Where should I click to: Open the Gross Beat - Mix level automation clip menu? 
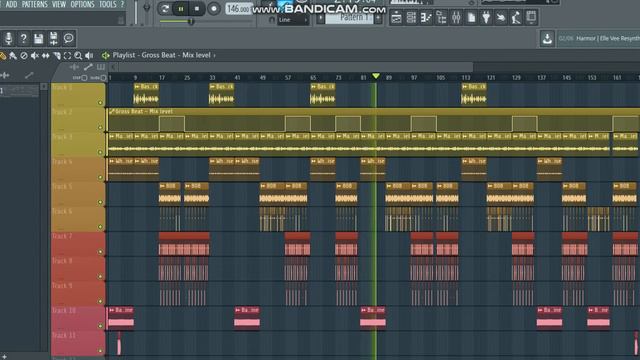click(111, 111)
